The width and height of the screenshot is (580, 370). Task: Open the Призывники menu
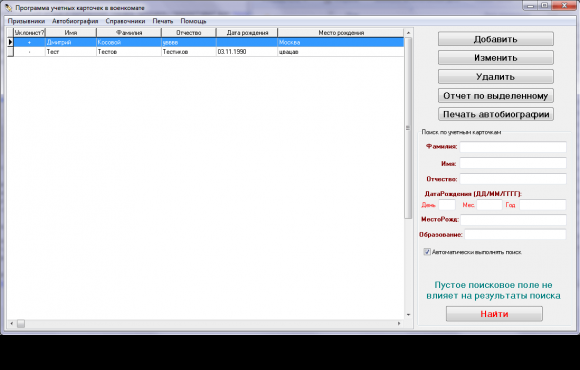pos(26,21)
